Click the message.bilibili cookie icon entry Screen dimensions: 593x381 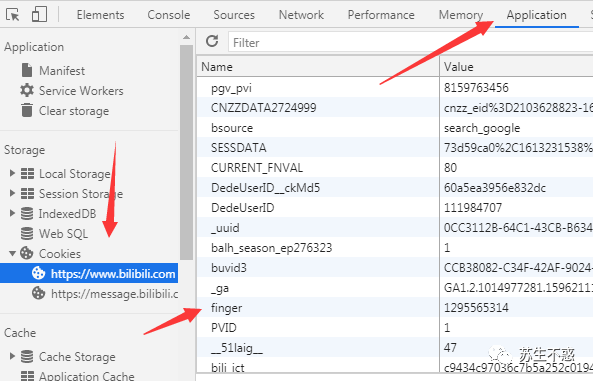pos(38,293)
